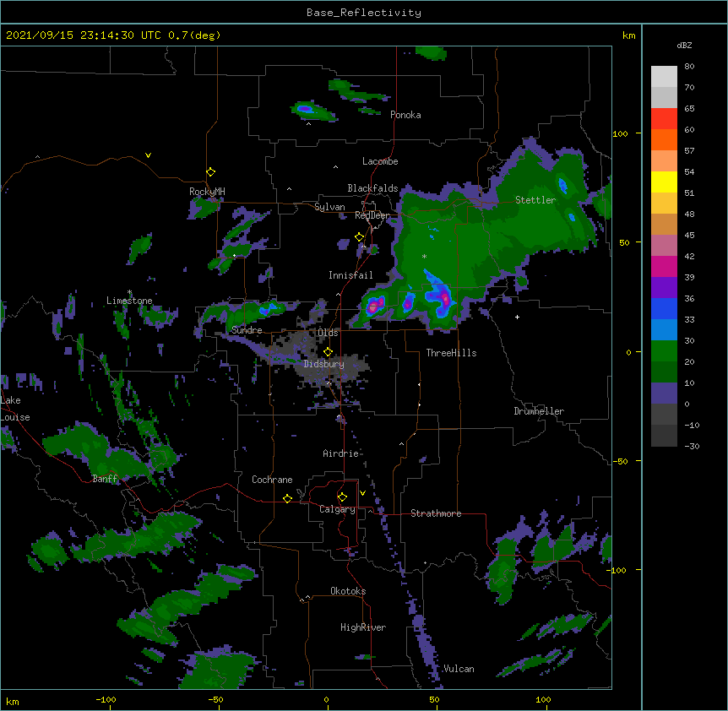Image resolution: width=728 pixels, height=711 pixels.
Task: Click the yellow diamond marker beside Olds
Action: coord(328,351)
